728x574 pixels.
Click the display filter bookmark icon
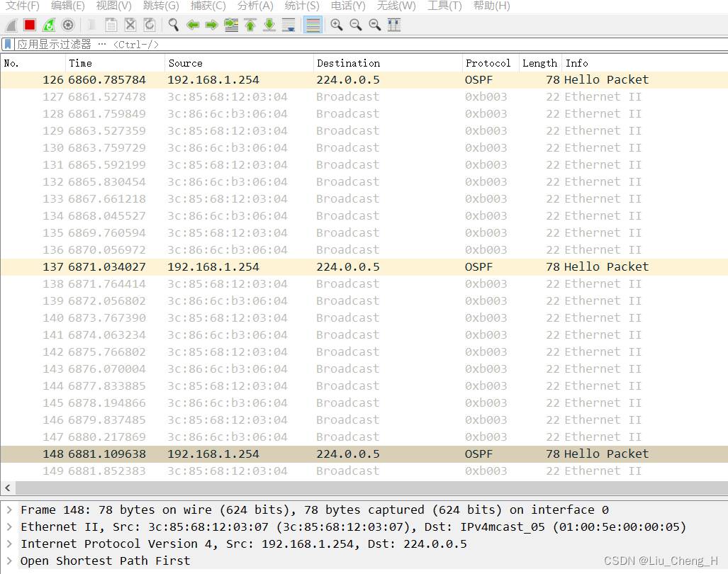(8, 44)
